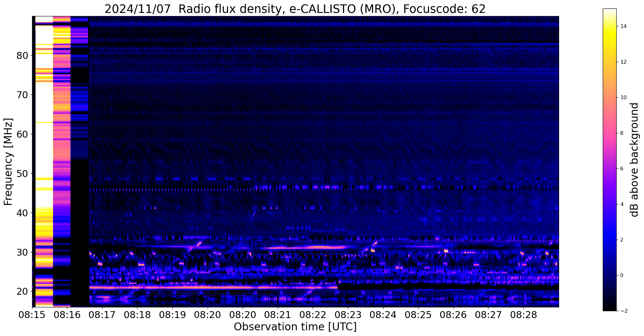Click the colorbar tick label 6
Screen dimensions: 644x336
tap(621, 169)
